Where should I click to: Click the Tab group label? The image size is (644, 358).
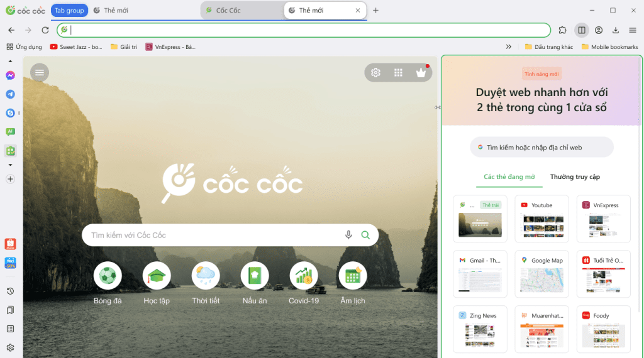tap(69, 11)
